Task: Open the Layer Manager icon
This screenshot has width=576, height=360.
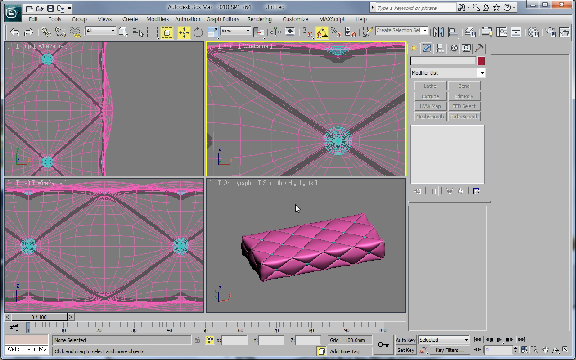Action: [x=470, y=32]
